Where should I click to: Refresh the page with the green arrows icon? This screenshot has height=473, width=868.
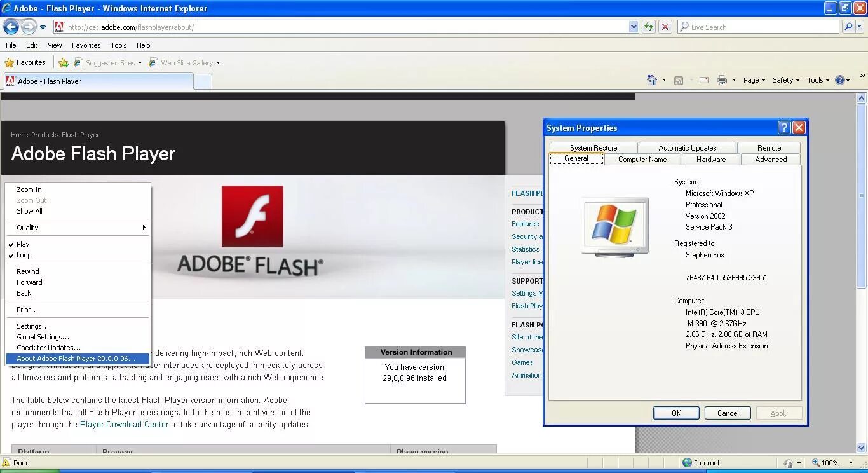pyautogui.click(x=648, y=27)
